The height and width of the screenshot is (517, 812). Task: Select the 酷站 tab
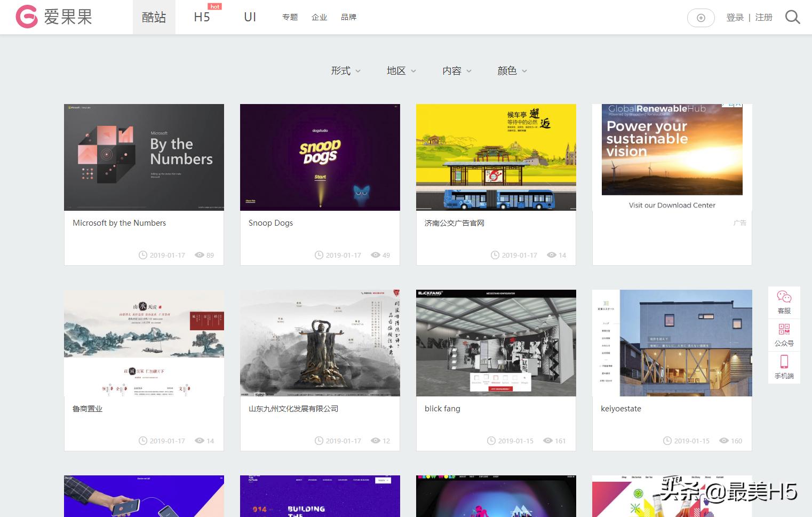(154, 18)
